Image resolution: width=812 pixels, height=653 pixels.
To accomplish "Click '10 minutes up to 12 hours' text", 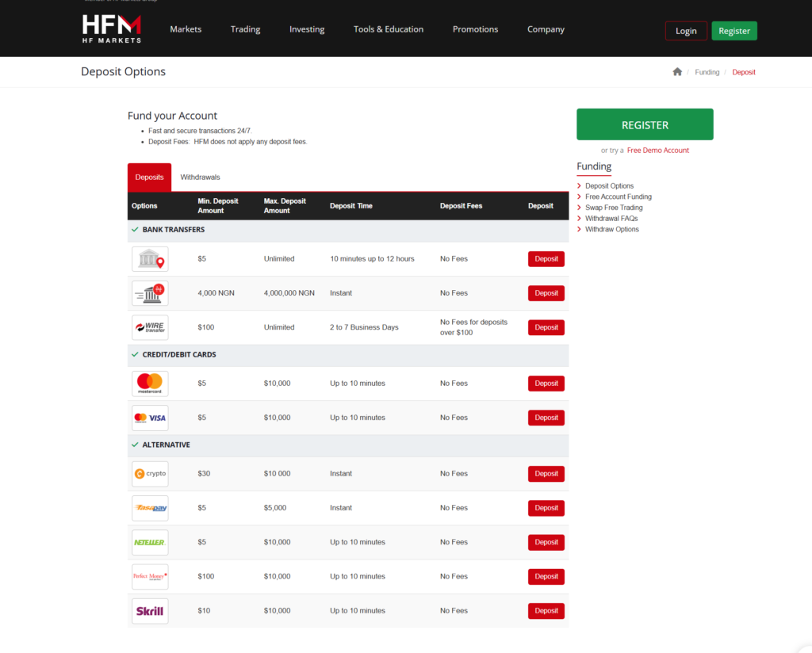I will tap(372, 258).
